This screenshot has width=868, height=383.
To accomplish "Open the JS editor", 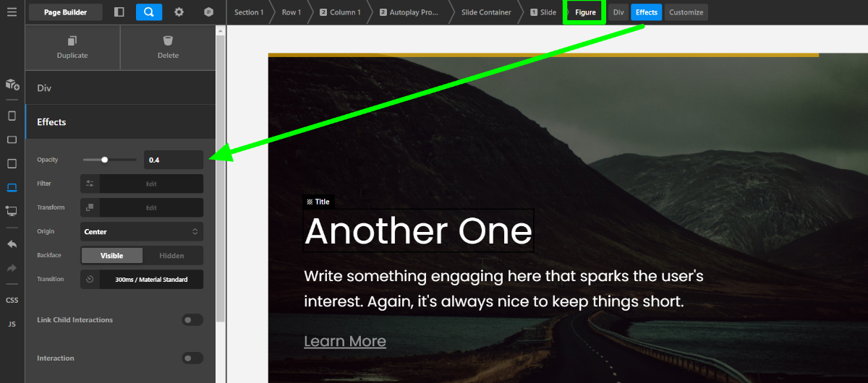I will [12, 324].
